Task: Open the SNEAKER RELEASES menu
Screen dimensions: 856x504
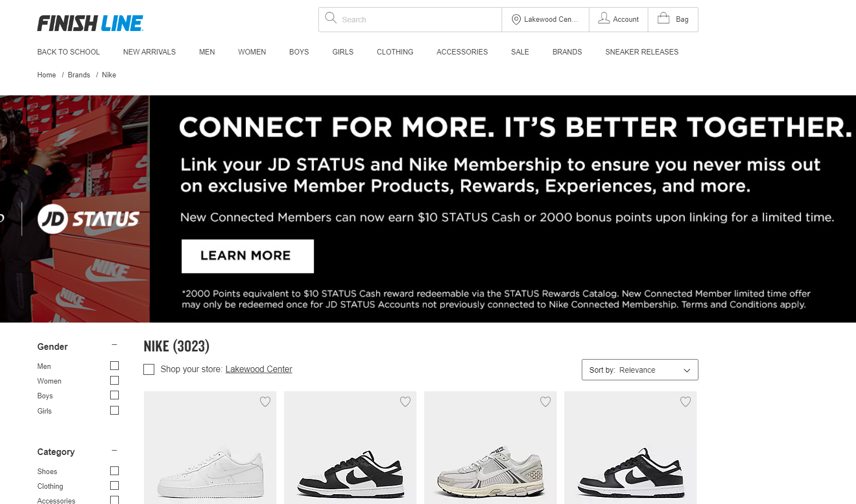Action: (x=642, y=52)
